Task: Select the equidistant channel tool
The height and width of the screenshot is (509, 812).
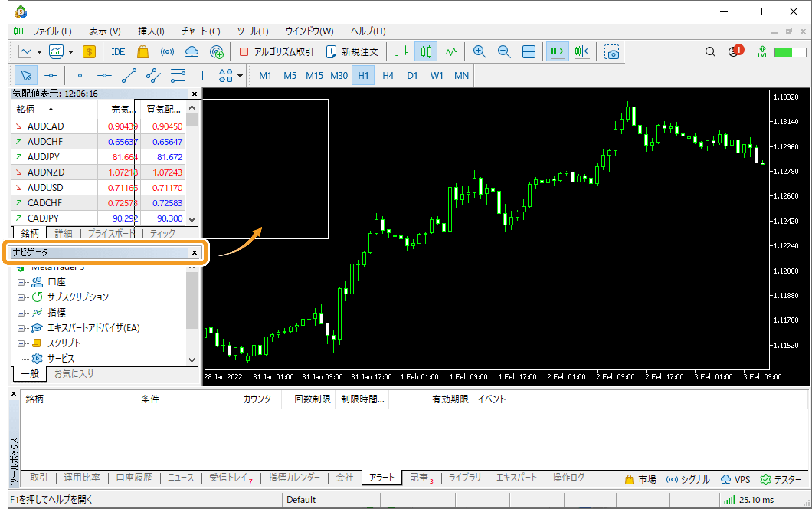Action: click(153, 76)
